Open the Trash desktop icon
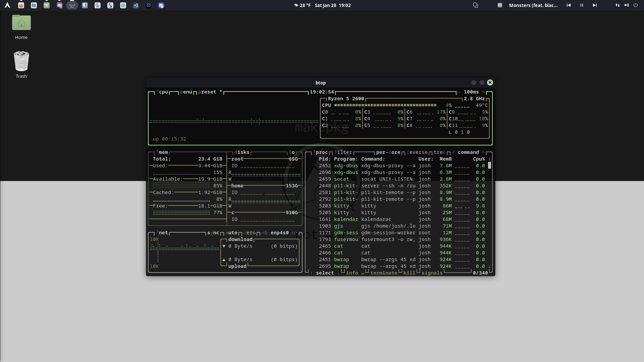Viewport: 644px width, 362px height. coord(21,65)
